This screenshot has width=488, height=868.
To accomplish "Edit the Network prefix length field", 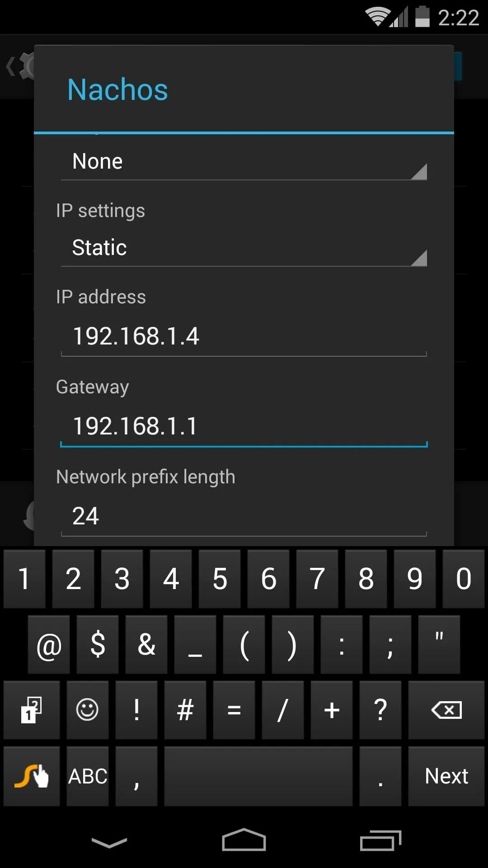I will coord(244,516).
